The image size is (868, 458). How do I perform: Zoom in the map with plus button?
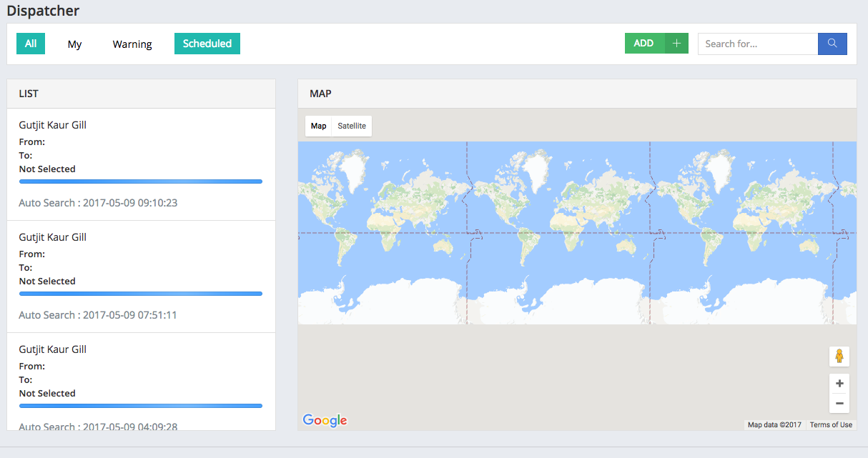tap(839, 383)
